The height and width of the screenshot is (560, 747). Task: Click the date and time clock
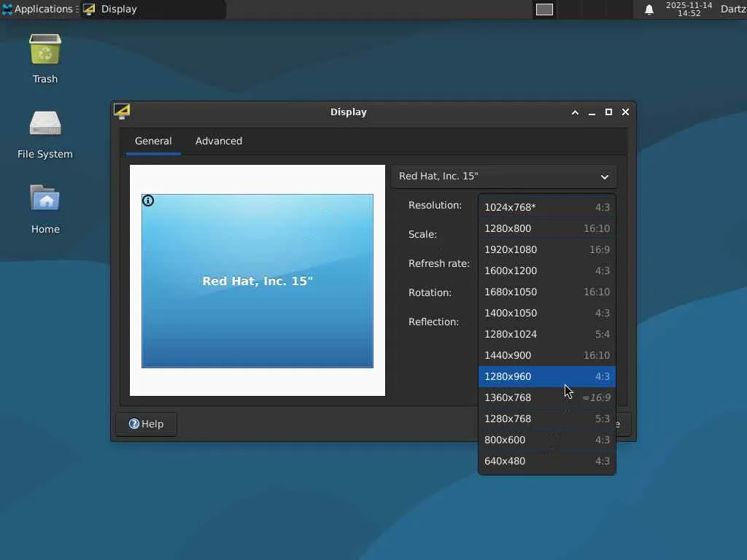click(689, 9)
